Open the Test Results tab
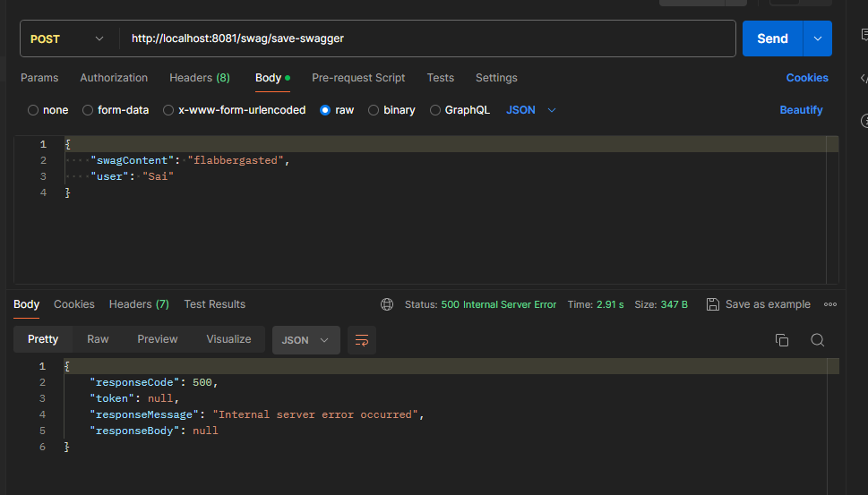Viewport: 868px width, 495px height. pos(215,304)
